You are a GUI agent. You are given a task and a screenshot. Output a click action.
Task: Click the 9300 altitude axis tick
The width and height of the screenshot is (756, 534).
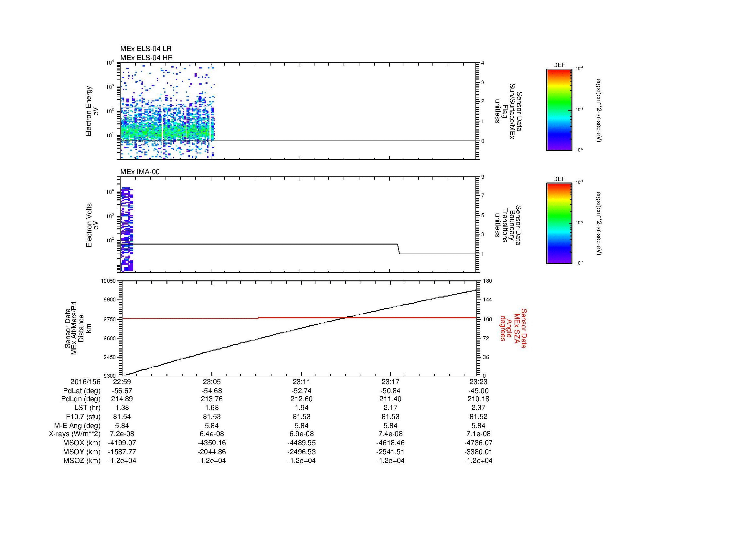coord(110,376)
